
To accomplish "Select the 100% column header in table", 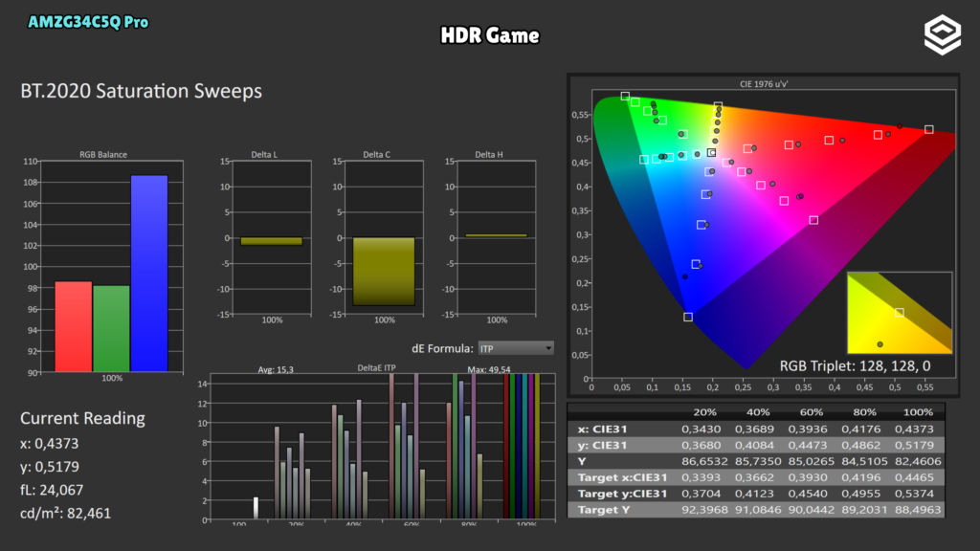I will 918,412.
